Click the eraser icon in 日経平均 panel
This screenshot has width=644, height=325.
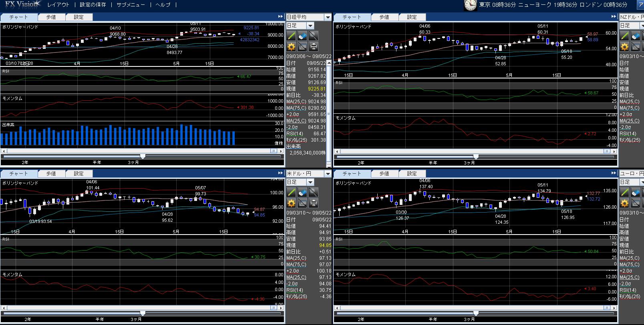302,36
